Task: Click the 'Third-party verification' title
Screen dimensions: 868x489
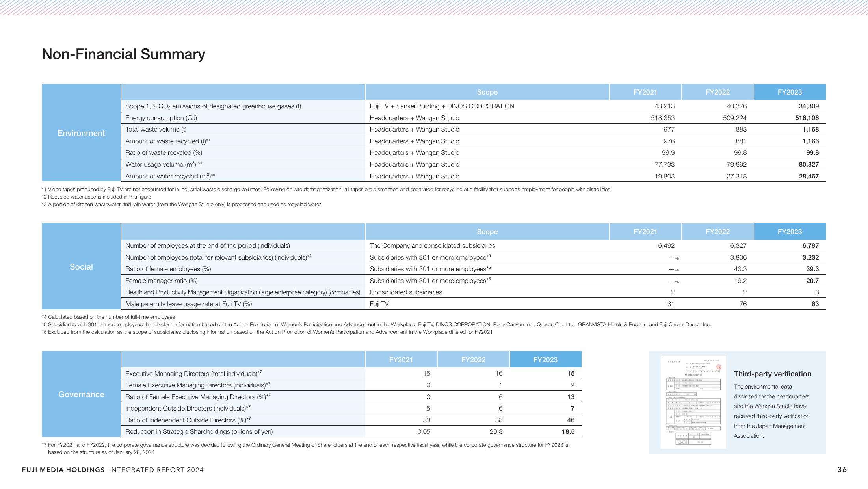Action: 772,374
